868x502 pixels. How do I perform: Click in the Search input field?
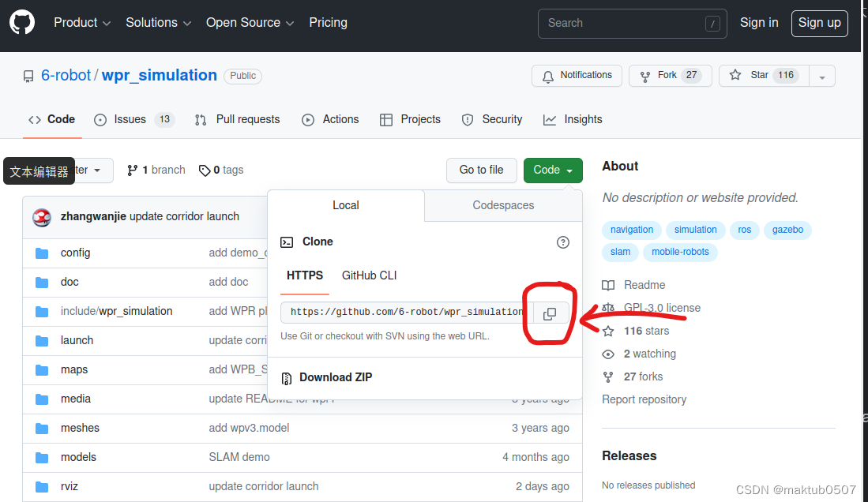[x=632, y=23]
